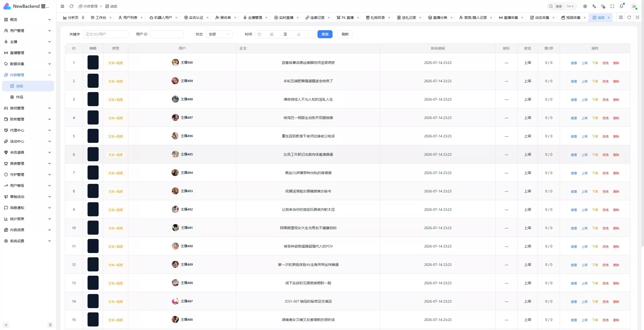Expand the 直播管理 sidebar menu
The height and width of the screenshot is (330, 644).
click(x=28, y=53)
